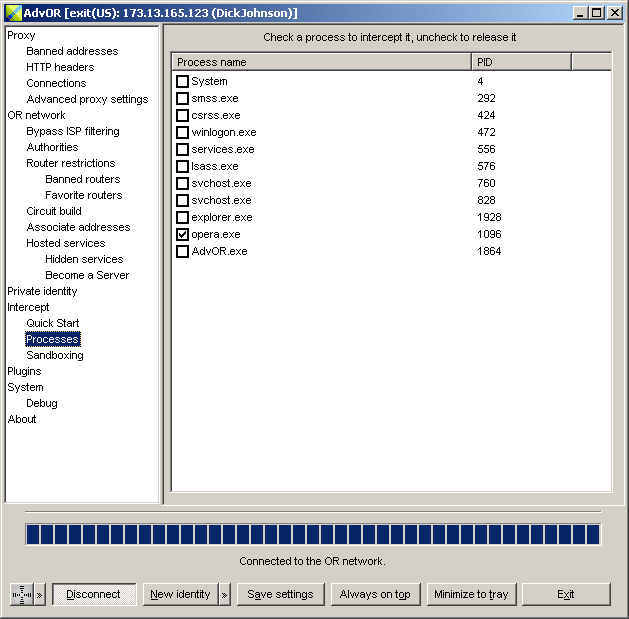Check the winlogon.exe checkbox
Screen dimensions: 629x619
point(183,132)
